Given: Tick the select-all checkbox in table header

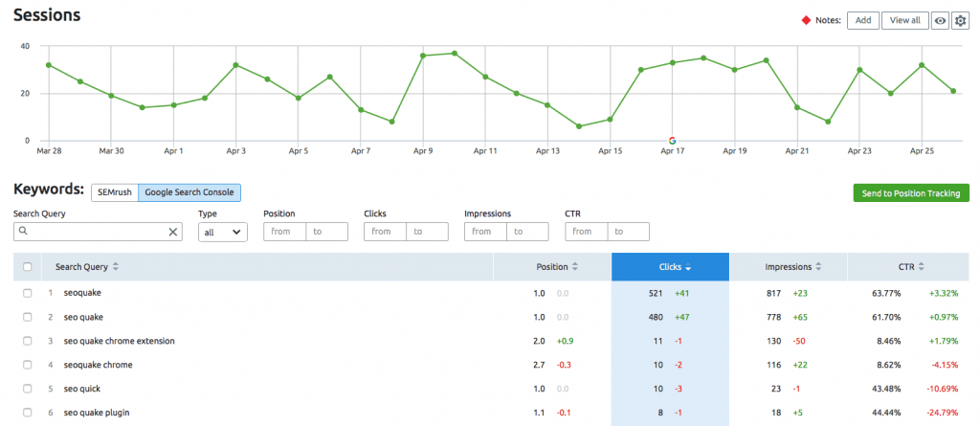Looking at the screenshot, I should coord(28,266).
